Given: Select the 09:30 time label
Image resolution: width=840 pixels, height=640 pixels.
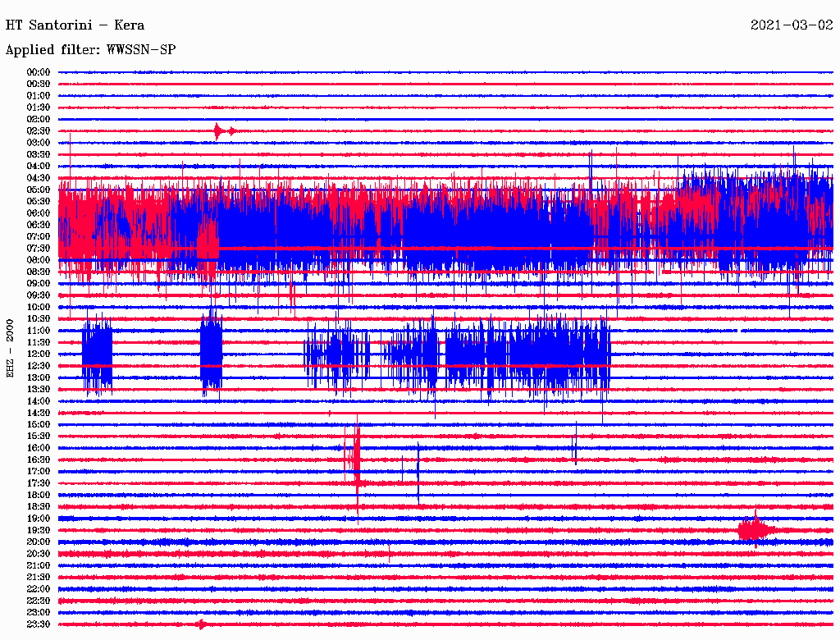Looking at the screenshot, I should pos(39,295).
